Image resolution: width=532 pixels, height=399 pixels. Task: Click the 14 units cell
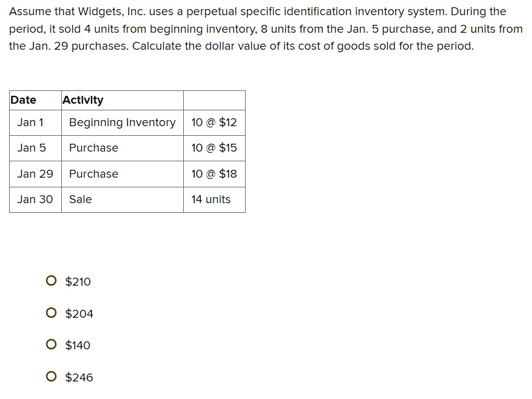click(209, 199)
